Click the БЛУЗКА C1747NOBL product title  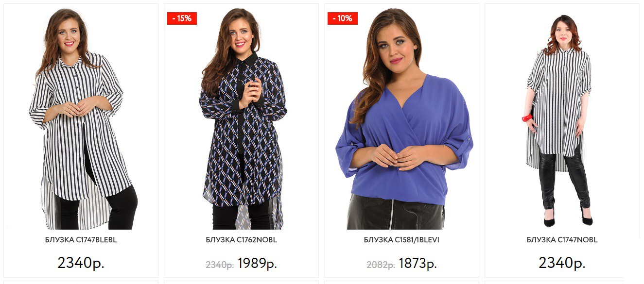(x=562, y=240)
